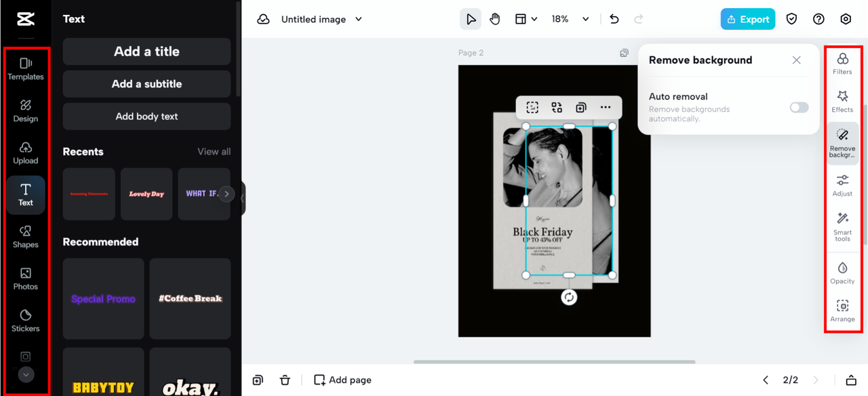
Task: Open View all recents link
Action: (x=214, y=152)
